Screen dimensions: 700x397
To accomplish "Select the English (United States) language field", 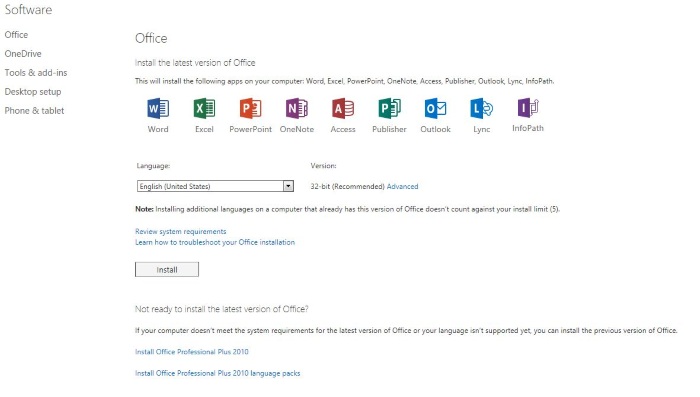I will pyautogui.click(x=215, y=186).
